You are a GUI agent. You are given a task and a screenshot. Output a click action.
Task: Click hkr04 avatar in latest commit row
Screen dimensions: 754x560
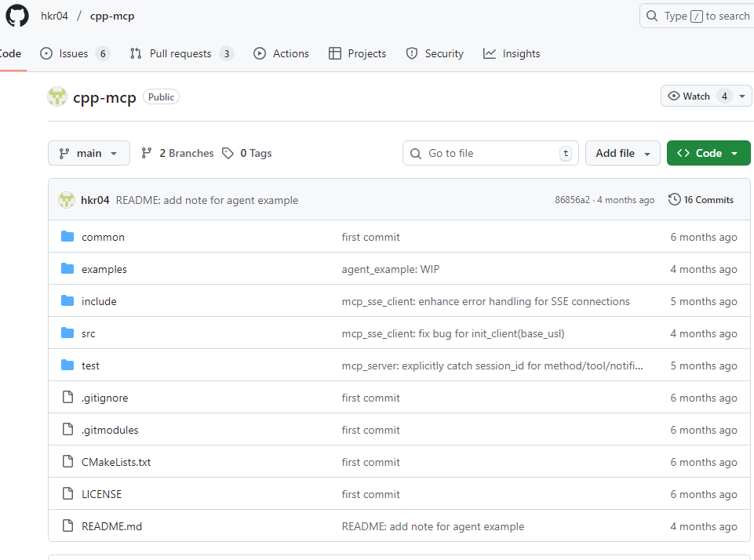67,199
